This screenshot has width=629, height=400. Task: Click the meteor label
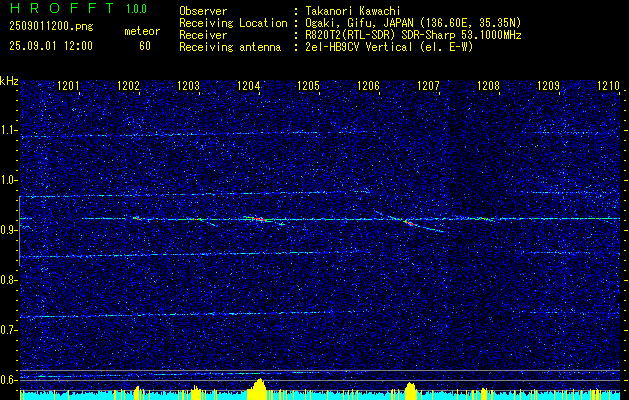[x=142, y=31]
